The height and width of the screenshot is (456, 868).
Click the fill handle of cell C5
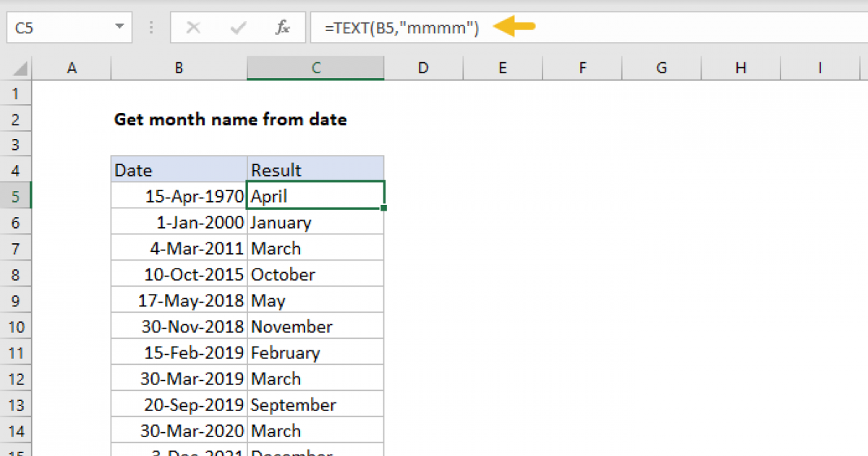383,208
